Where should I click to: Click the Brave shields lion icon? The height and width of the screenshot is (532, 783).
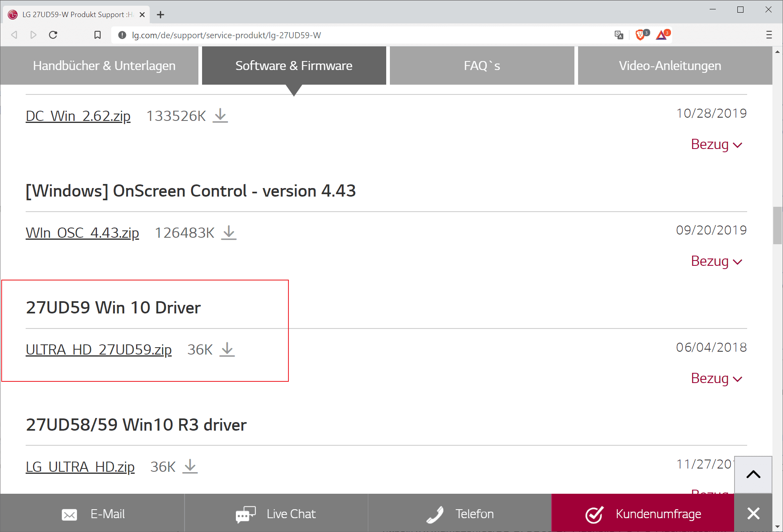(641, 35)
